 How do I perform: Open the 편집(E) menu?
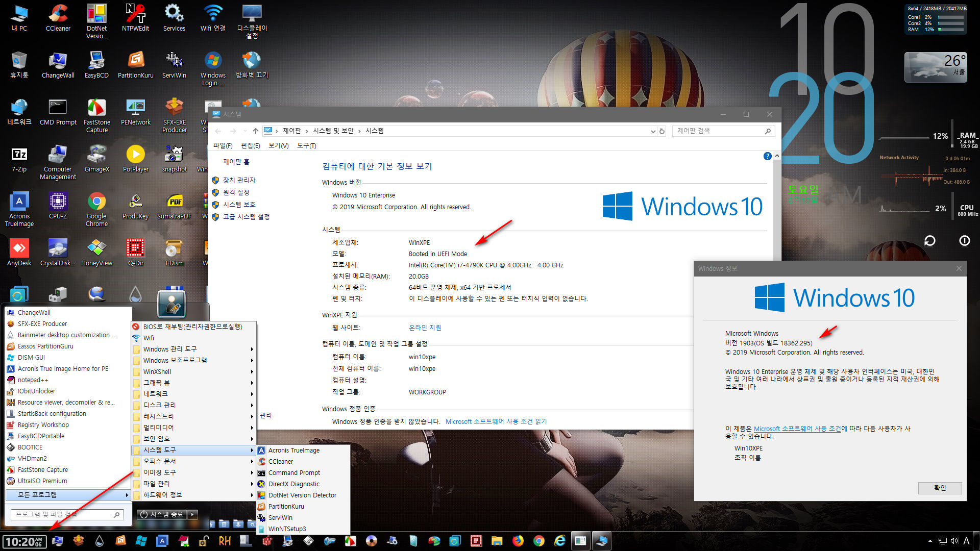[x=250, y=146]
